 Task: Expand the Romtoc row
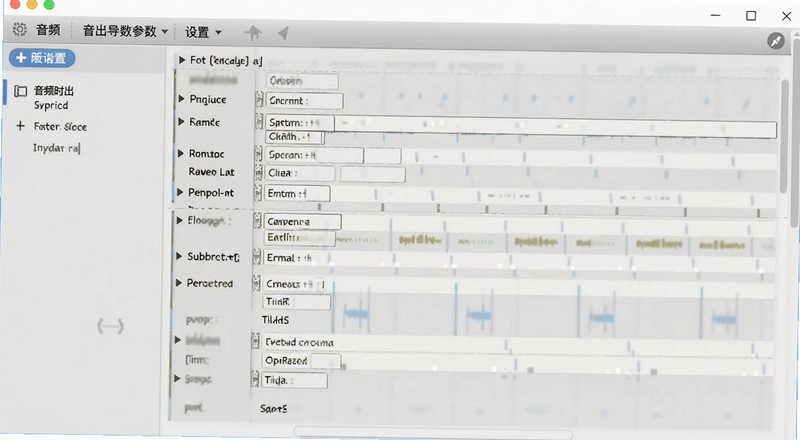[x=181, y=153]
